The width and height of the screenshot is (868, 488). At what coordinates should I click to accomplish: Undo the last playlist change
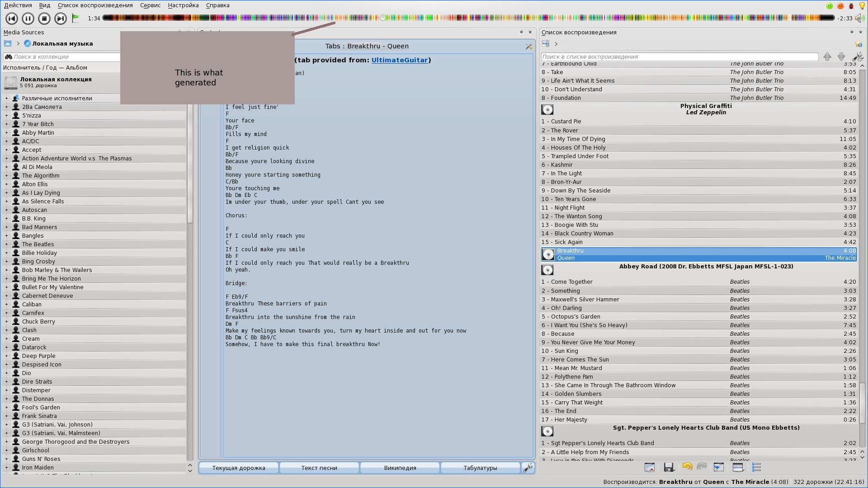[x=687, y=467]
